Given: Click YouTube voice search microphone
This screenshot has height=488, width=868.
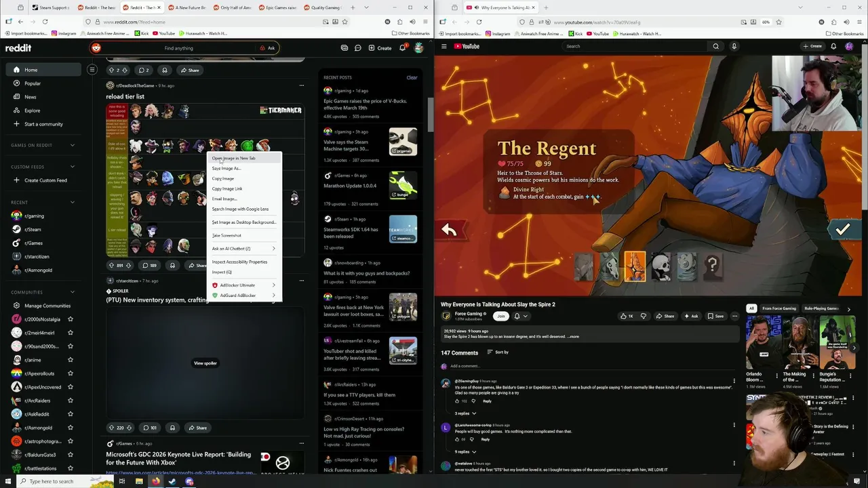Looking at the screenshot, I should [x=734, y=46].
